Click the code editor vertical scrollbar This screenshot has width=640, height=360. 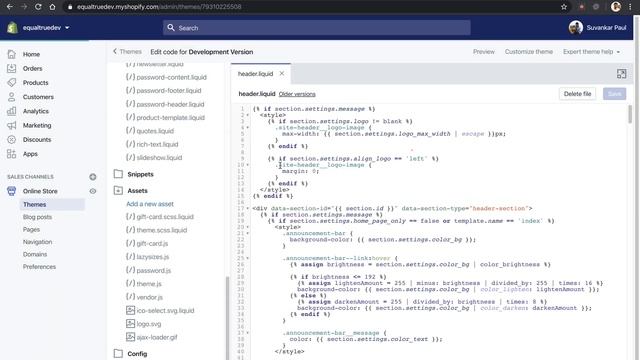(x=630, y=114)
